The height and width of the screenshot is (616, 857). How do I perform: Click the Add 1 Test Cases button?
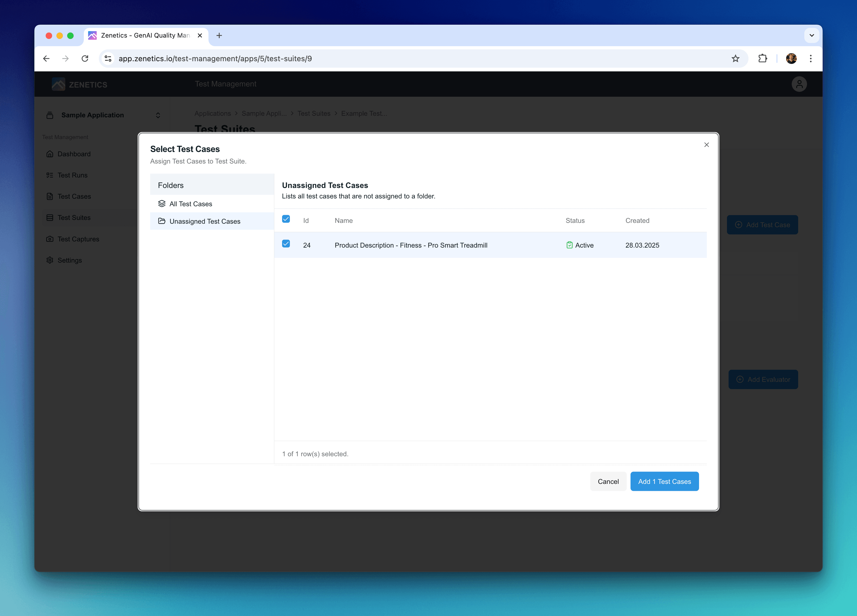(664, 481)
